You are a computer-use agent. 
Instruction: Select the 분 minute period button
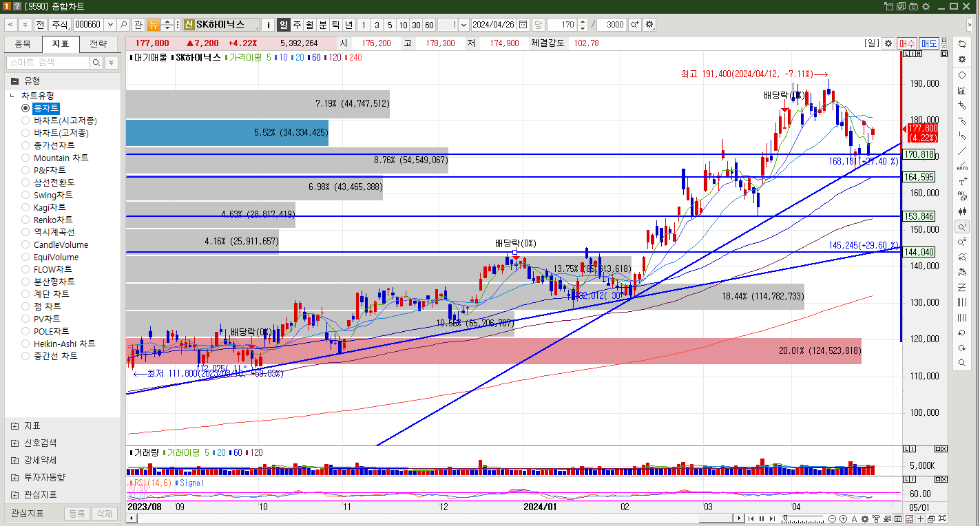coord(323,25)
